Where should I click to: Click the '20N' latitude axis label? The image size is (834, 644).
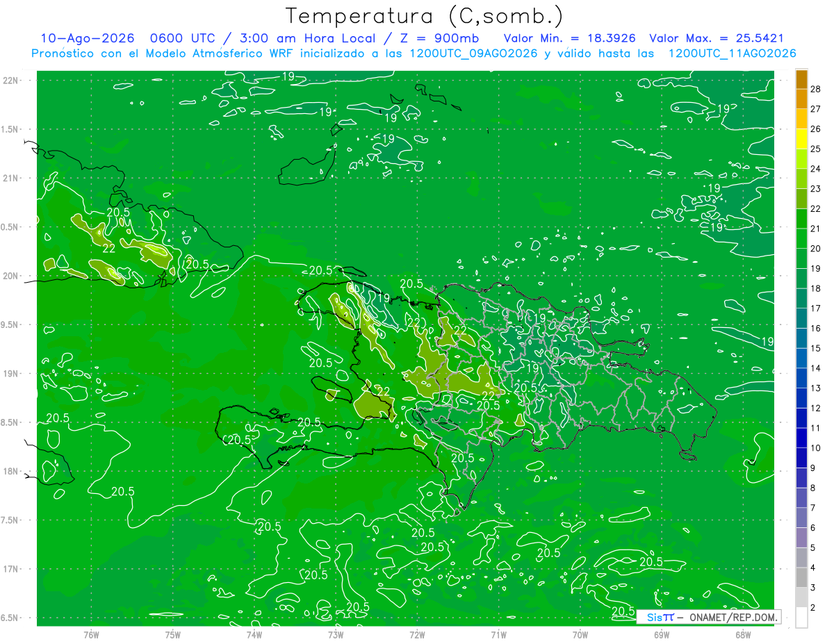[10, 276]
